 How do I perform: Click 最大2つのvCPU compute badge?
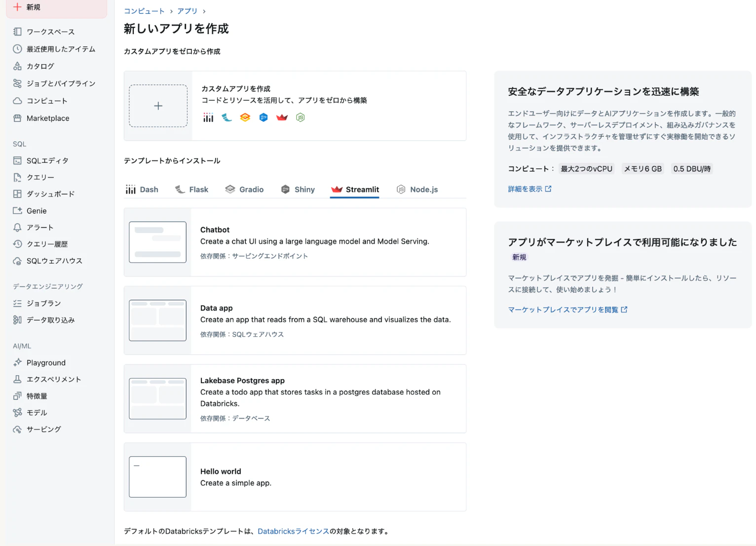pyautogui.click(x=586, y=169)
